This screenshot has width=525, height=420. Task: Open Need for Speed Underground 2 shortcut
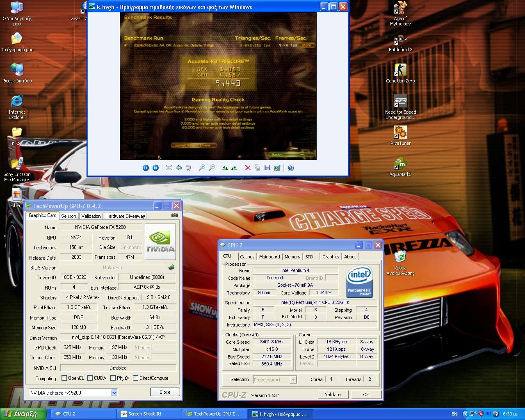[400, 107]
